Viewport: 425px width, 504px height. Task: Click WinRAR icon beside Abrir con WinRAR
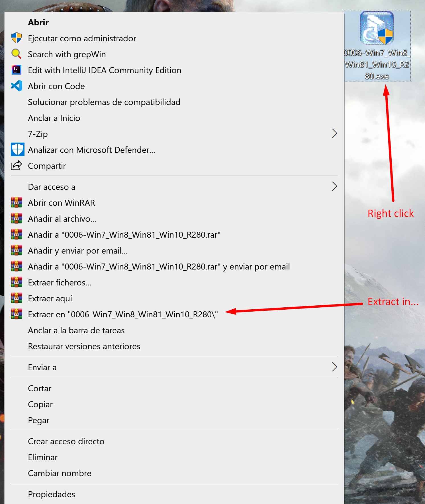17,202
